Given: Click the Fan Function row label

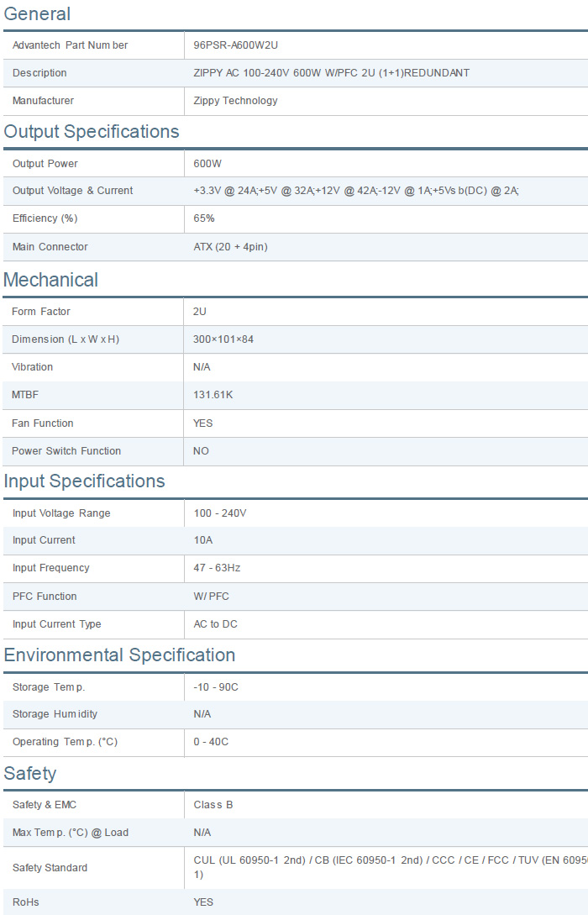Looking at the screenshot, I should [43, 423].
